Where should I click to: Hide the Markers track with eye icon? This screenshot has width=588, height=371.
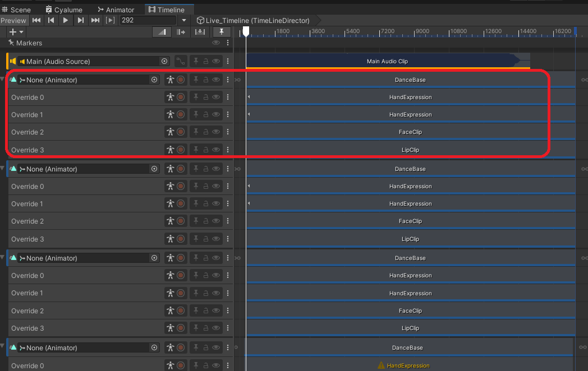[x=216, y=43]
